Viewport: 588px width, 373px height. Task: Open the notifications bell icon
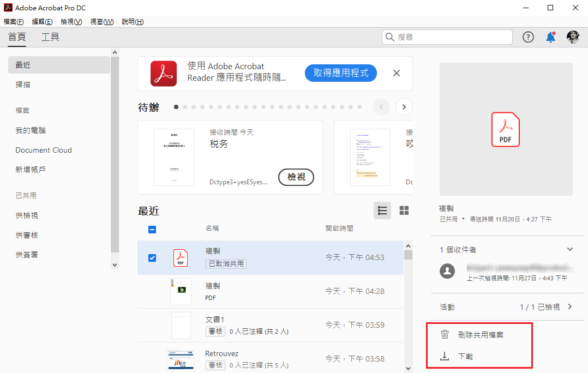coord(550,37)
